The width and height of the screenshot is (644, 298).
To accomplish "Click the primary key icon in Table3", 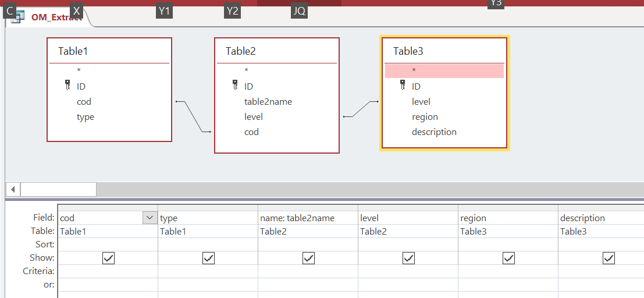I will 403,86.
